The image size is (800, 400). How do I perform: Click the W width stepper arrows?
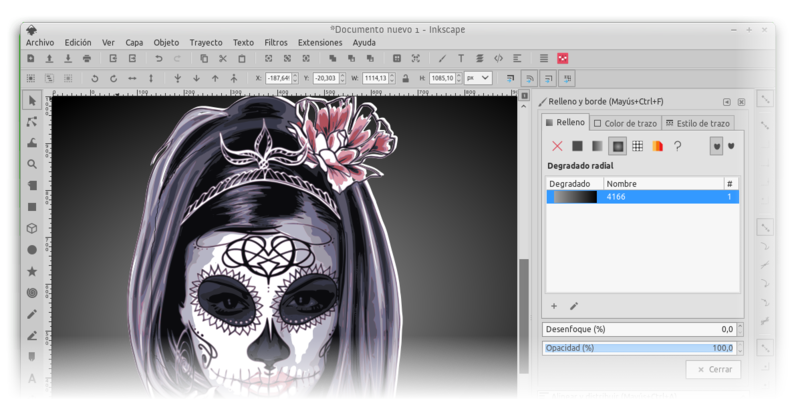[x=392, y=79]
